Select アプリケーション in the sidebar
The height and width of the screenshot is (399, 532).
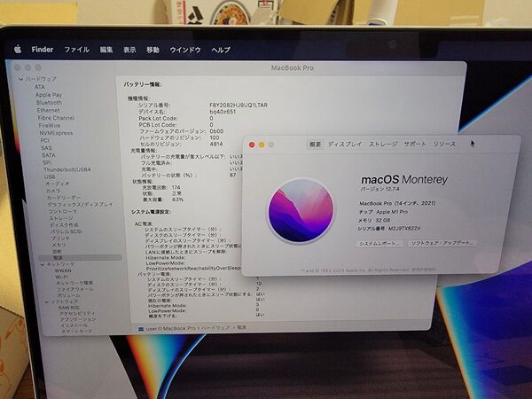click(78, 319)
